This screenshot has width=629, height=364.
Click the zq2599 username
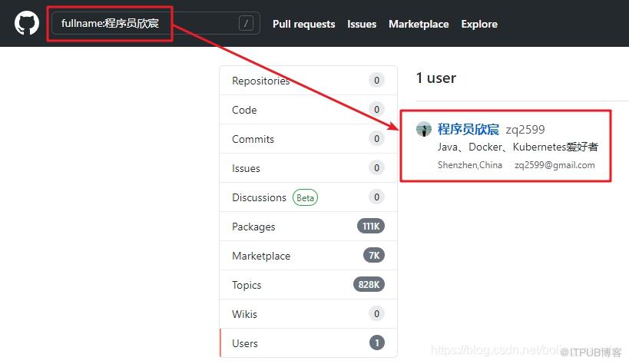(525, 130)
